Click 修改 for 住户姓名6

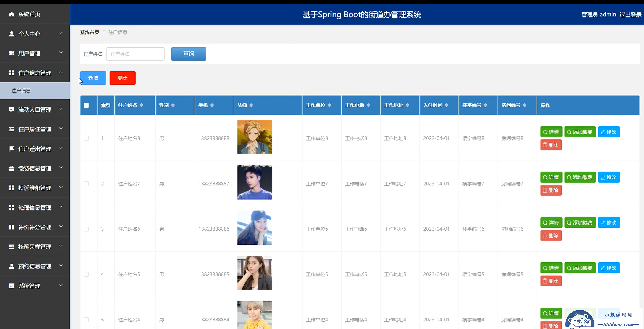point(609,223)
